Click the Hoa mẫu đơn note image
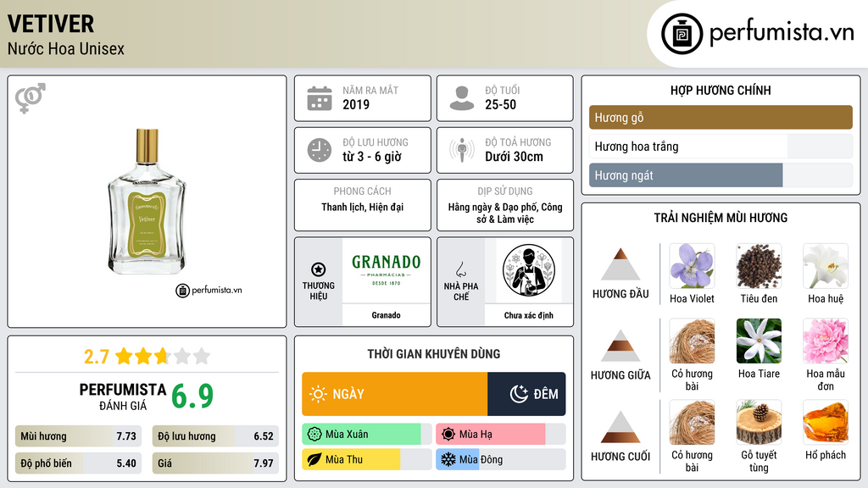Screen dimensions: 868x488 tap(826, 341)
